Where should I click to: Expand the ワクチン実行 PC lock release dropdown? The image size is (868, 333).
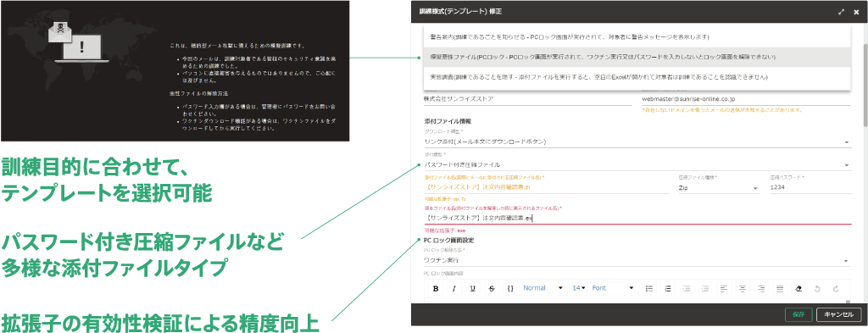pyautogui.click(x=637, y=260)
